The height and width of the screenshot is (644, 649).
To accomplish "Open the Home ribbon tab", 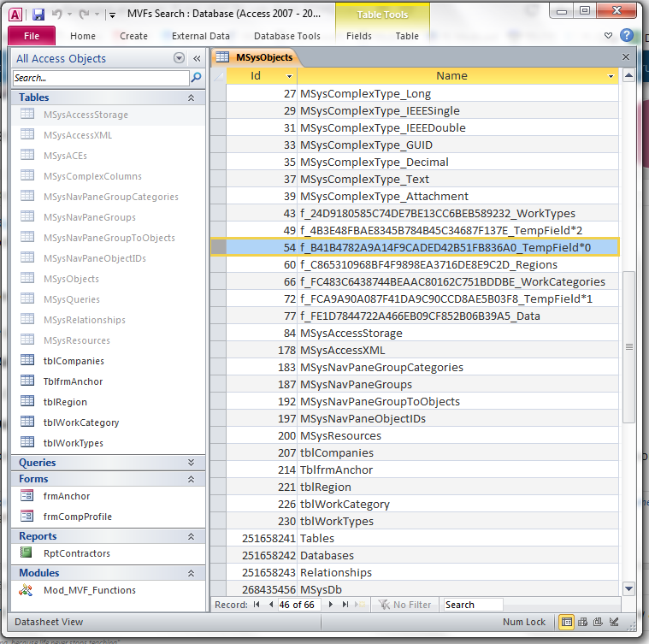I will 83,36.
